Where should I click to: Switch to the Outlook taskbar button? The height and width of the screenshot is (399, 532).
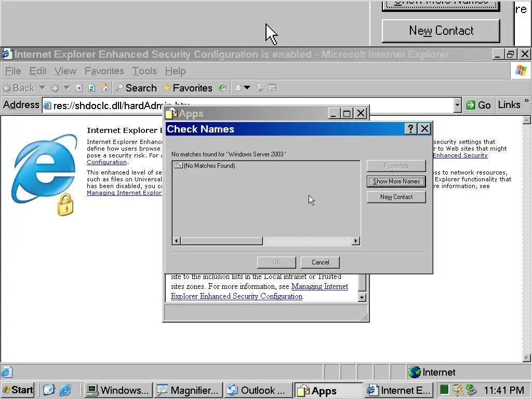pyautogui.click(x=258, y=391)
